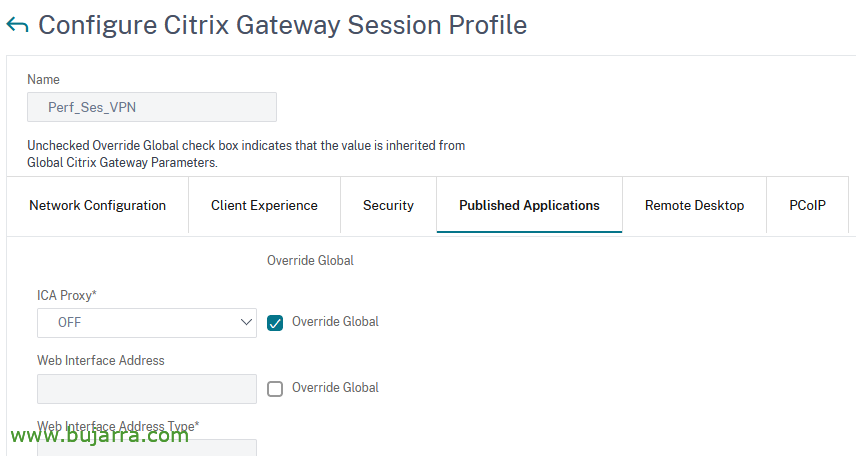Open the Network Configuration tab
This screenshot has height=456, width=856.
(98, 205)
